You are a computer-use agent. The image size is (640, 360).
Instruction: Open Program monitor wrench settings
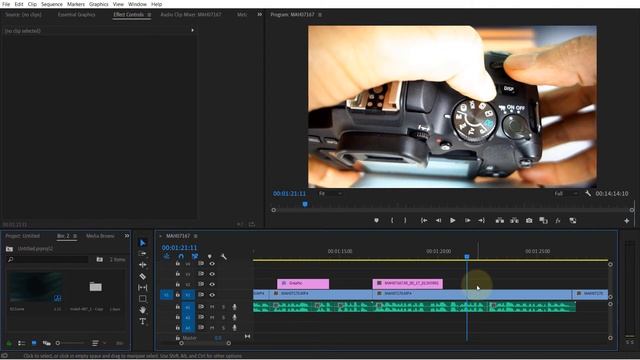coord(588,193)
